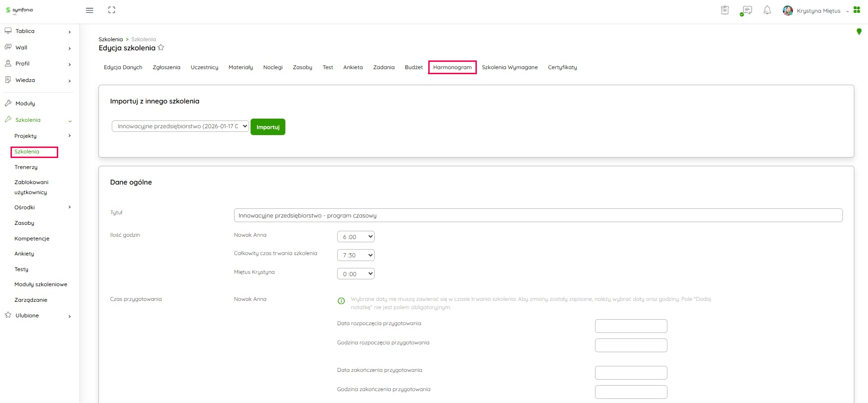Click the green Importuj button
868x403 pixels.
[x=268, y=127]
